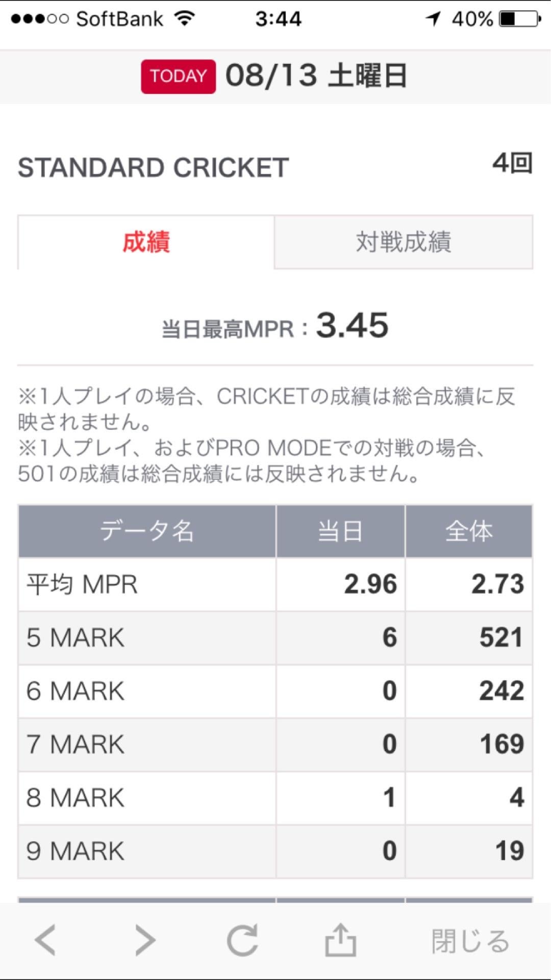Tap the 全体 column header
The height and width of the screenshot is (980, 551).
pos(469,531)
